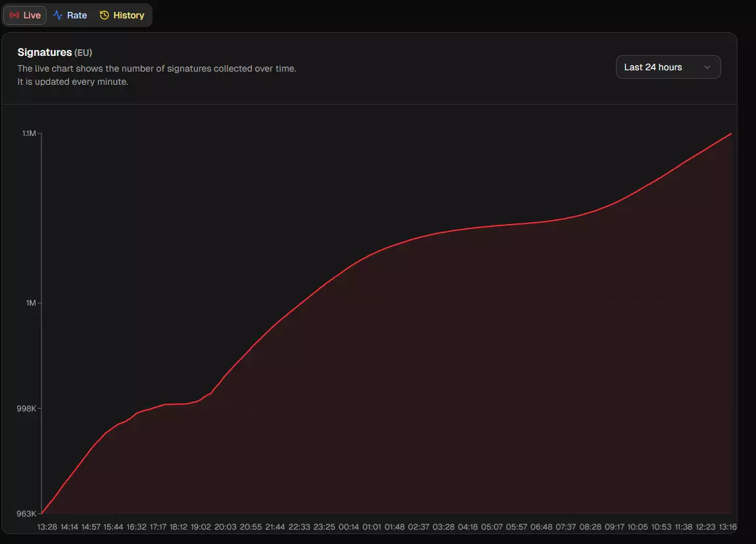Click the 12:23 time label

coord(705,527)
